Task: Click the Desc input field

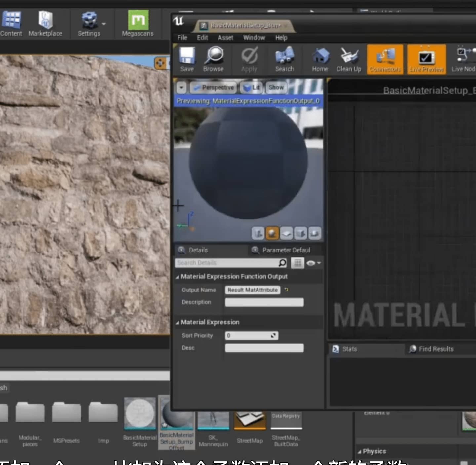Action: tap(264, 348)
